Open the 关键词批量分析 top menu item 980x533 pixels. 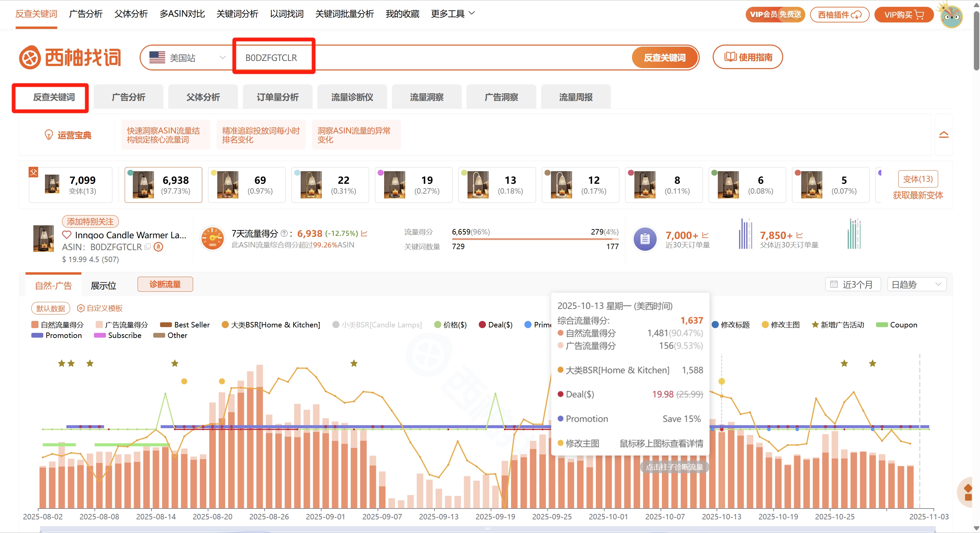[344, 14]
